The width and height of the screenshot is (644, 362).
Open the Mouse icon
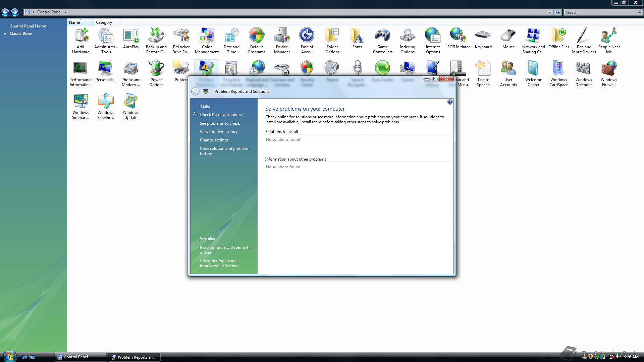pyautogui.click(x=508, y=39)
